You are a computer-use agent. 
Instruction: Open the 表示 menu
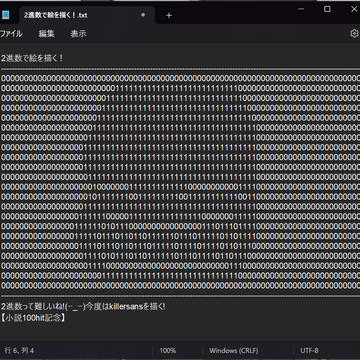point(78,34)
